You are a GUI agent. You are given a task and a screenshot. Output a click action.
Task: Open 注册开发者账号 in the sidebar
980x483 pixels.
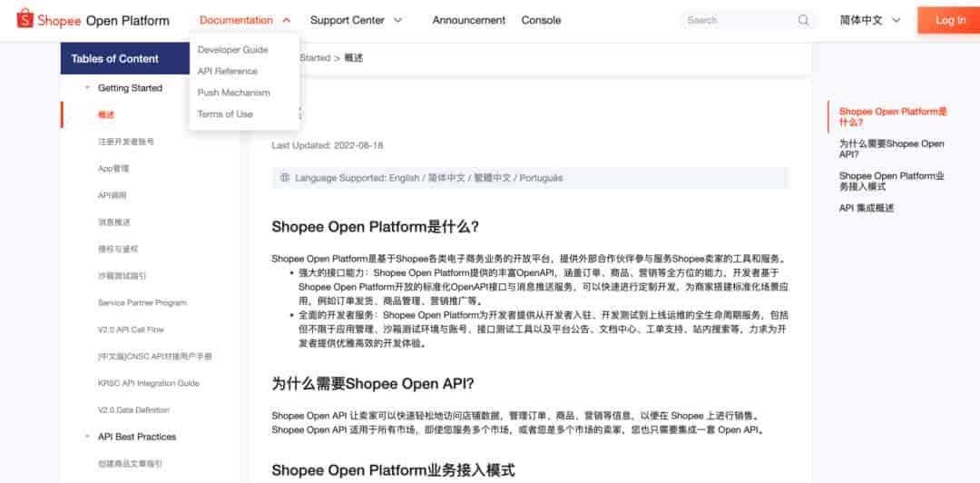(x=125, y=142)
